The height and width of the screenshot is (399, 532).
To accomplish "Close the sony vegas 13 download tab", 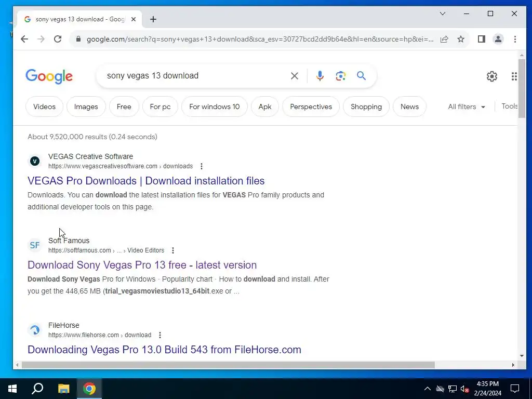I will [x=134, y=19].
